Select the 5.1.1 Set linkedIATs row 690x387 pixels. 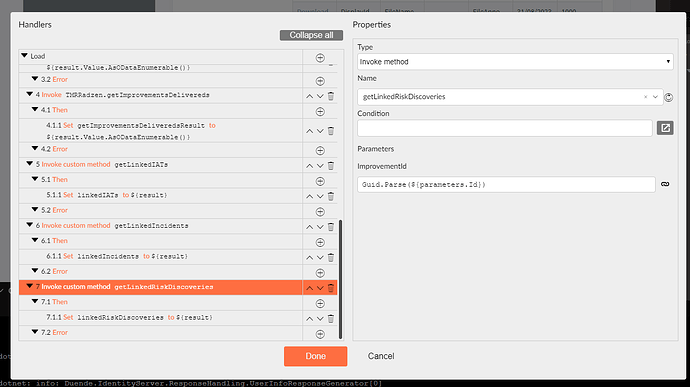click(x=161, y=195)
